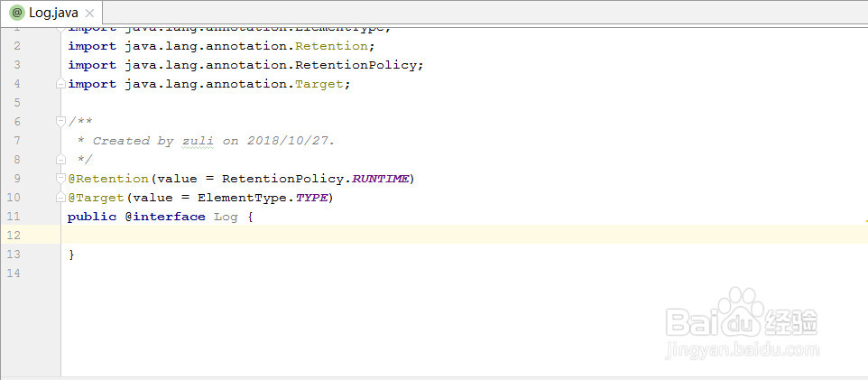Viewport: 868px width, 380px height.
Task: Click the closing brace on line 13
Action: pos(71,255)
